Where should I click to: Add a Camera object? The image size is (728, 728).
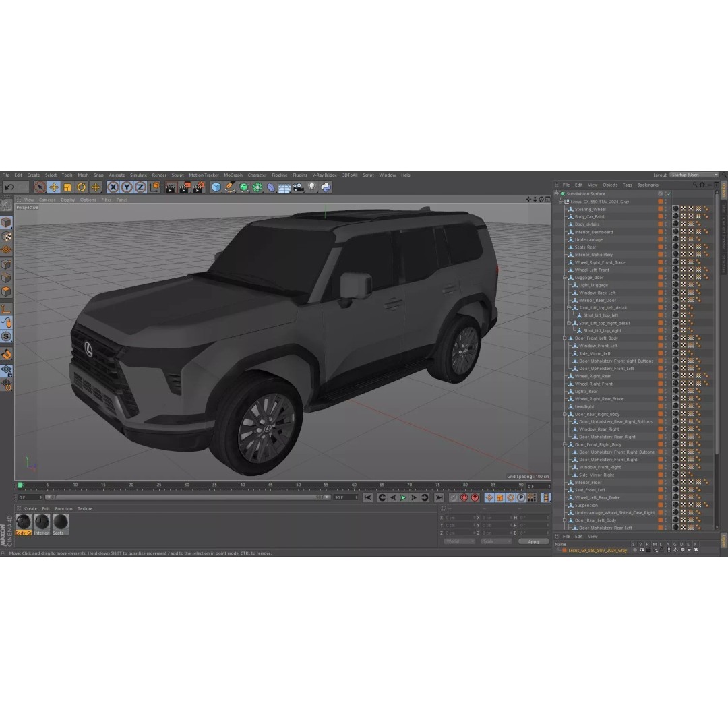299,187
